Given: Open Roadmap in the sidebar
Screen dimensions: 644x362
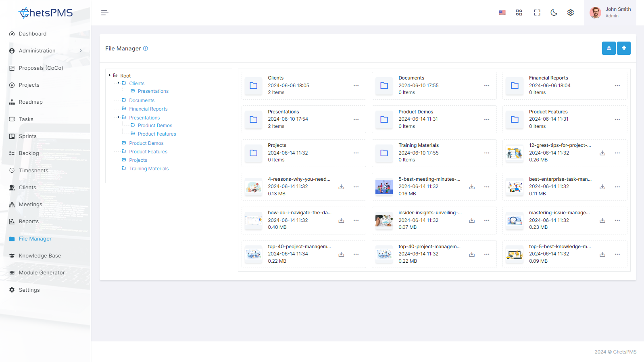Looking at the screenshot, I should 31,102.
